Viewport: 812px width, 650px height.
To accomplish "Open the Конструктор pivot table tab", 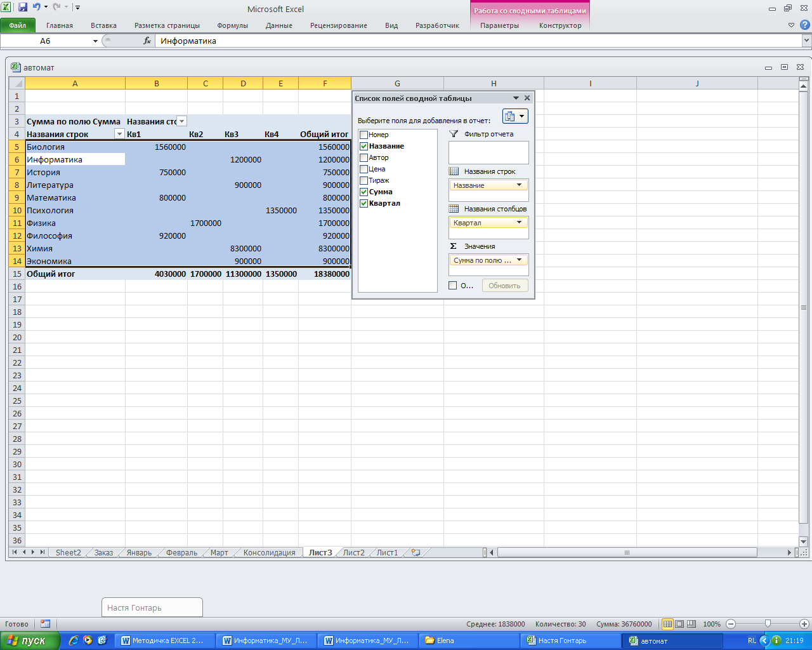I will pos(560,25).
